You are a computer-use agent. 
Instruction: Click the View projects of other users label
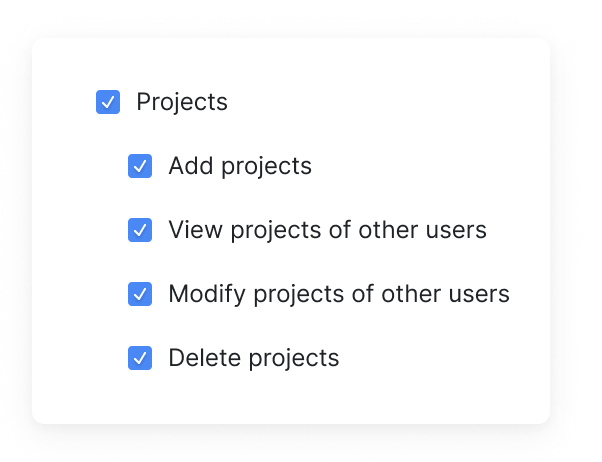tap(327, 230)
